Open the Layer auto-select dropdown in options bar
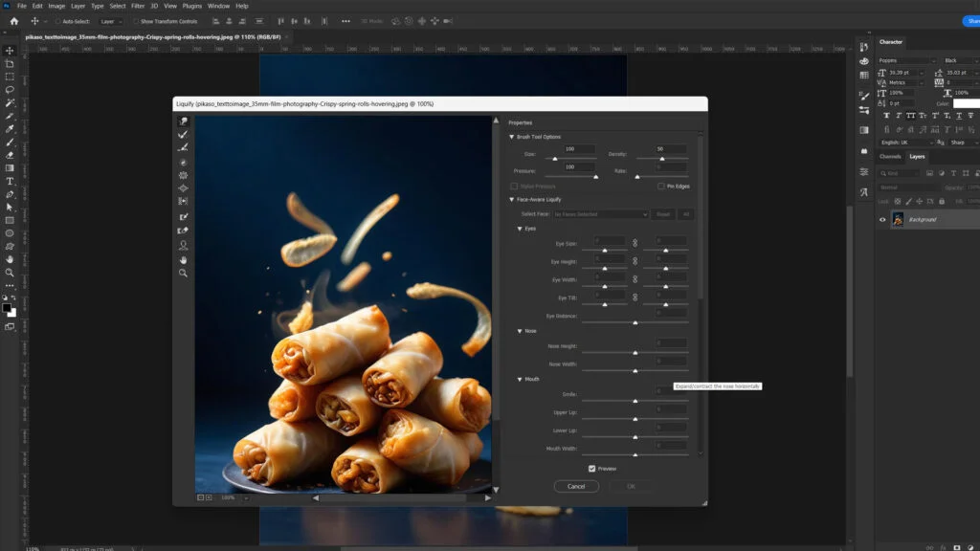Screen dimensions: 980x551 point(111,21)
